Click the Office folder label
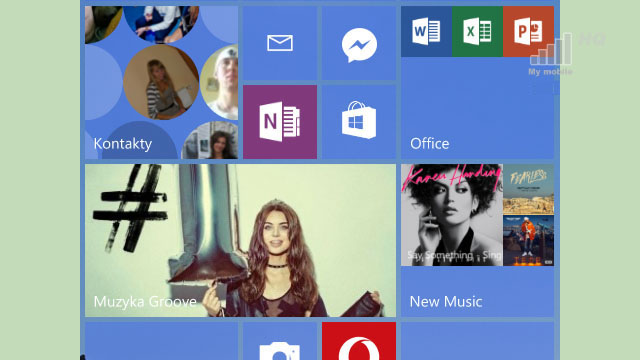Viewport: 640px width, 360px height. pyautogui.click(x=429, y=144)
